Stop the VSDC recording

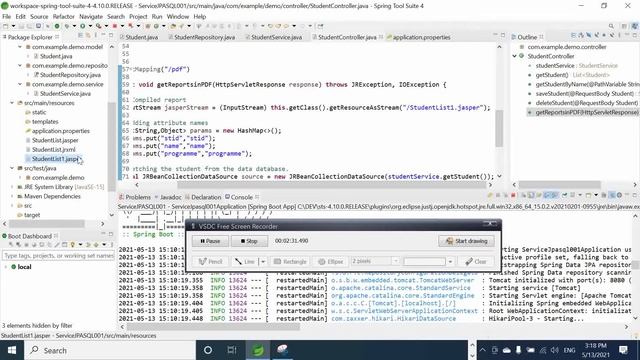coord(249,241)
